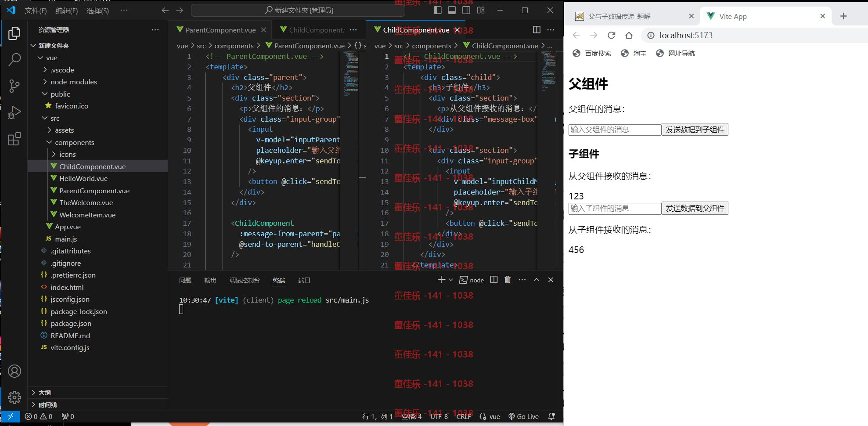Image resolution: width=868 pixels, height=426 pixels.
Task: Split the right editor group
Action: (537, 30)
